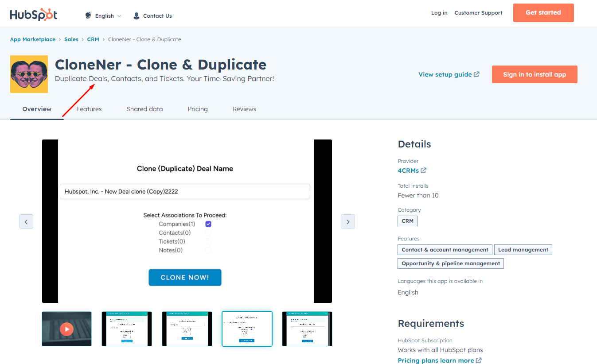Click 'Works with all HubSpot plans' text

(441, 350)
